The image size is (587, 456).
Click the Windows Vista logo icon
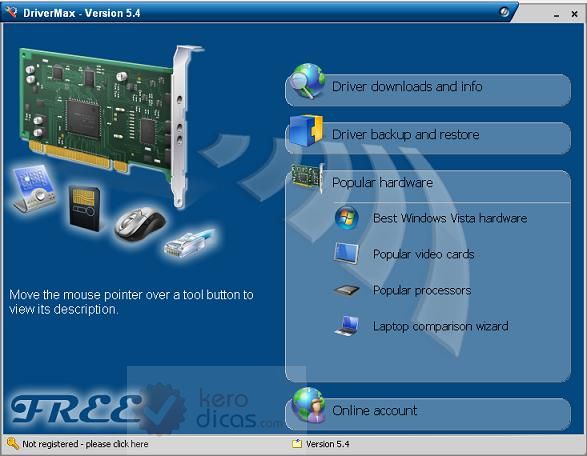click(347, 218)
